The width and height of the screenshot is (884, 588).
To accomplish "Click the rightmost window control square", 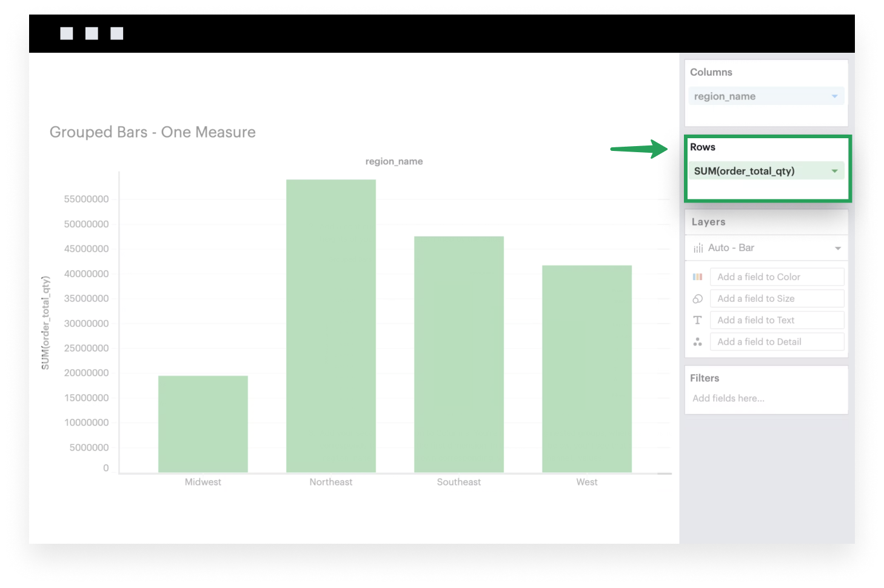I will click(118, 33).
